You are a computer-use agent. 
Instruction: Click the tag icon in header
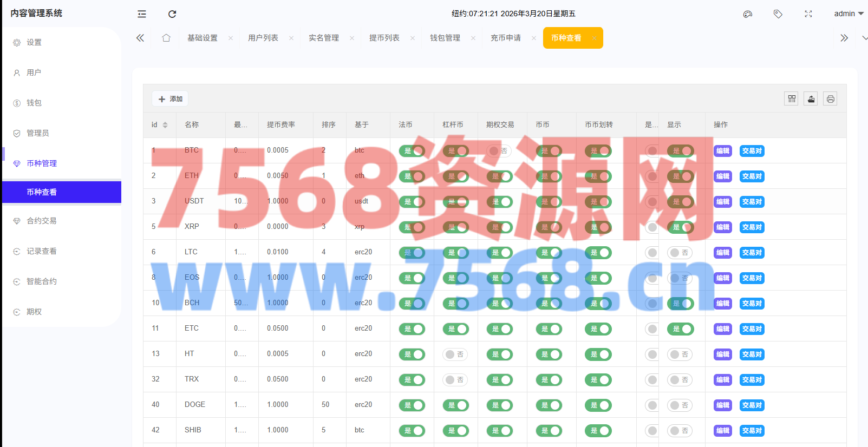coord(778,14)
